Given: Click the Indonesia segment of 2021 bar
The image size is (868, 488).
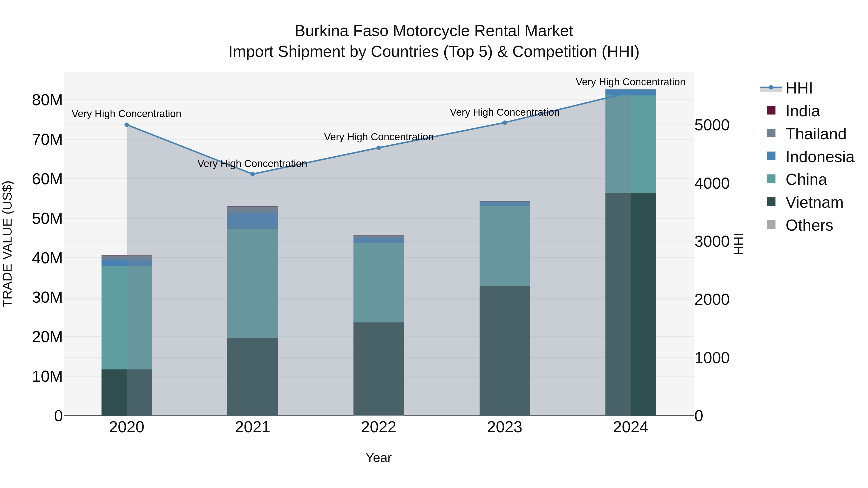Looking at the screenshot, I should (253, 221).
